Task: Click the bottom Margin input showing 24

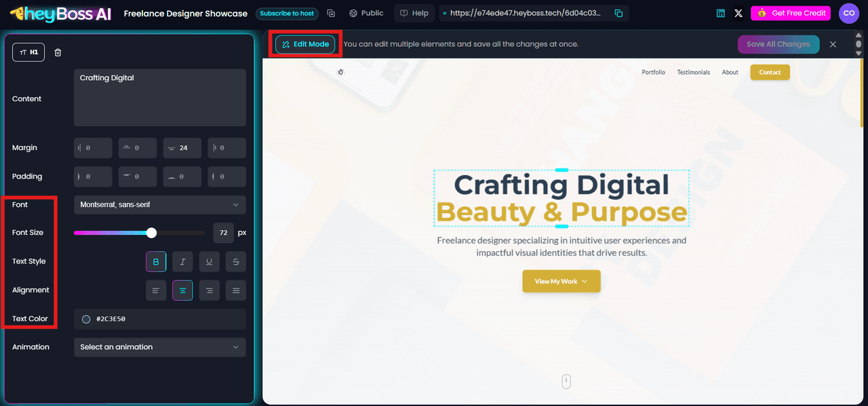Action: tap(182, 148)
